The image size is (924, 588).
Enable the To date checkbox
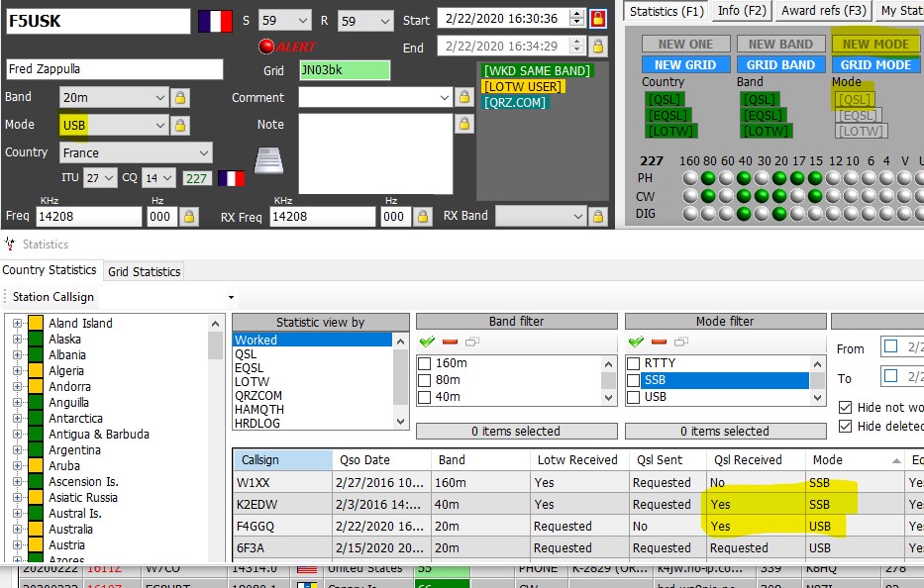click(891, 376)
